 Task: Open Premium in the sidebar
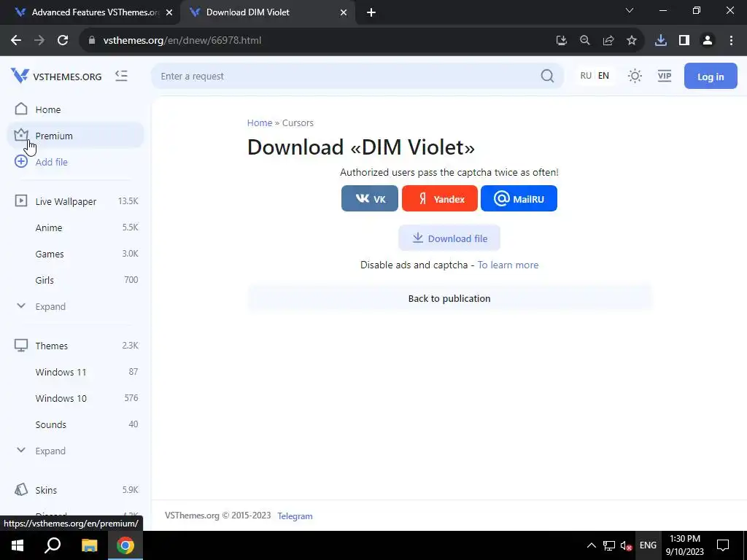(x=75, y=136)
